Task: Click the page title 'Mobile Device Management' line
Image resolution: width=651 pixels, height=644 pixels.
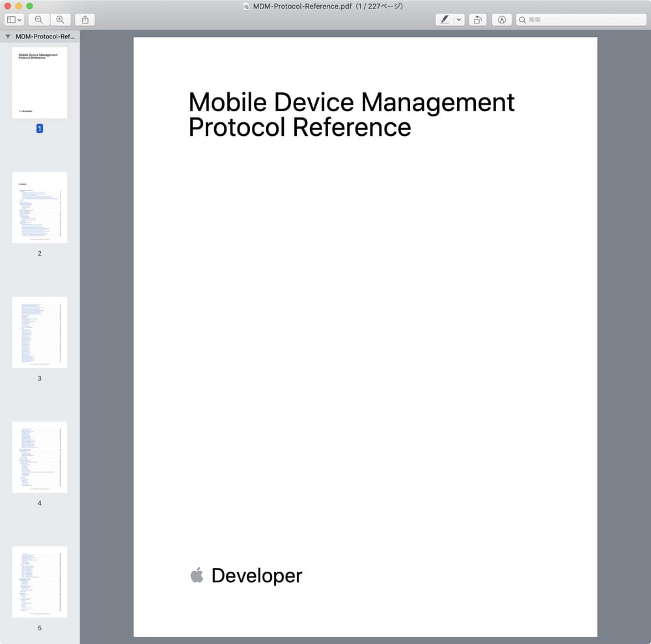Action: (352, 102)
